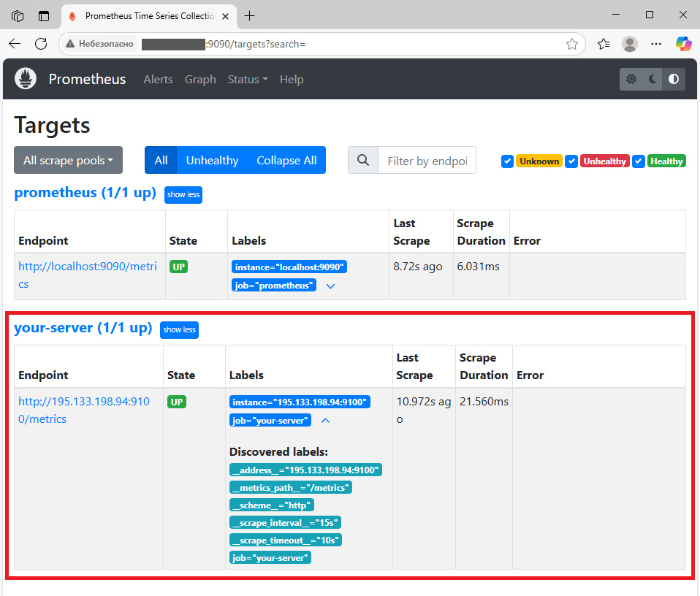Screen dimensions: 700x596
Task: Click show less for prometheus pool
Action: coord(183,195)
